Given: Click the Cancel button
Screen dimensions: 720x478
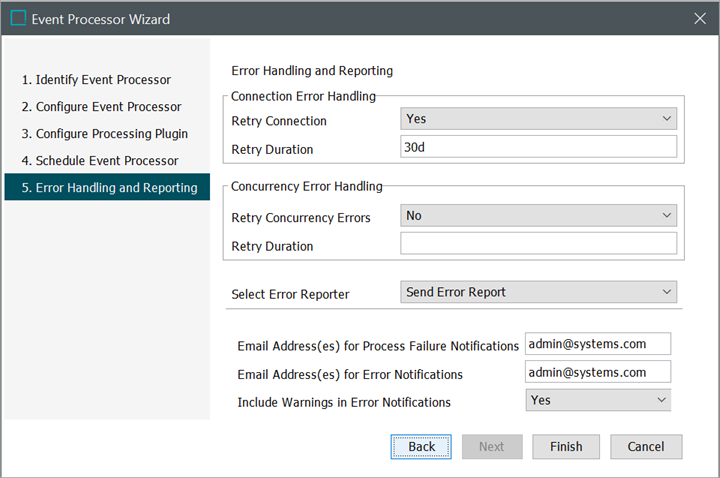Looking at the screenshot, I should [x=646, y=447].
